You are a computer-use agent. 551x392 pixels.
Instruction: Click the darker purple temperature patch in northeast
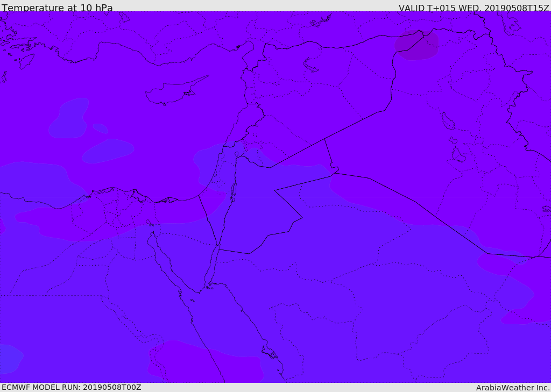click(x=416, y=45)
